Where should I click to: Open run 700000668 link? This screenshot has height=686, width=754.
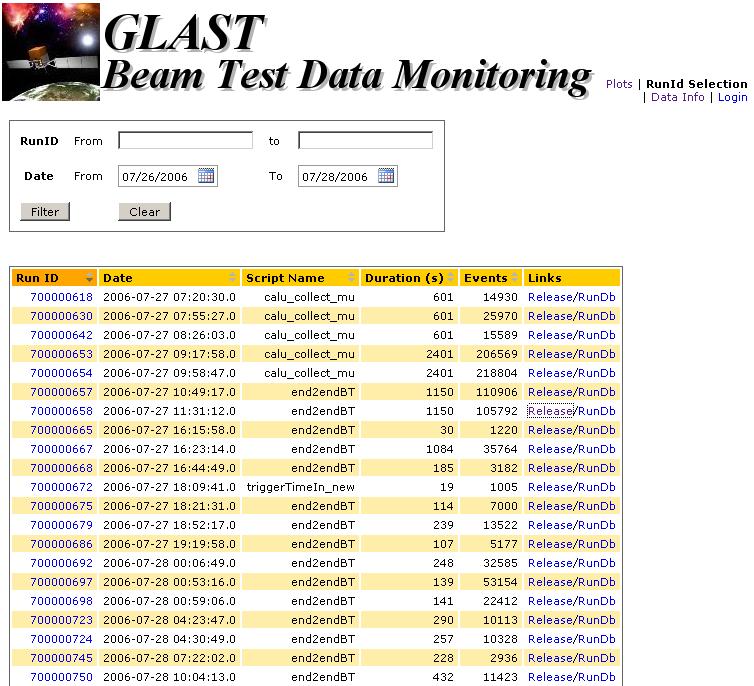(62, 468)
